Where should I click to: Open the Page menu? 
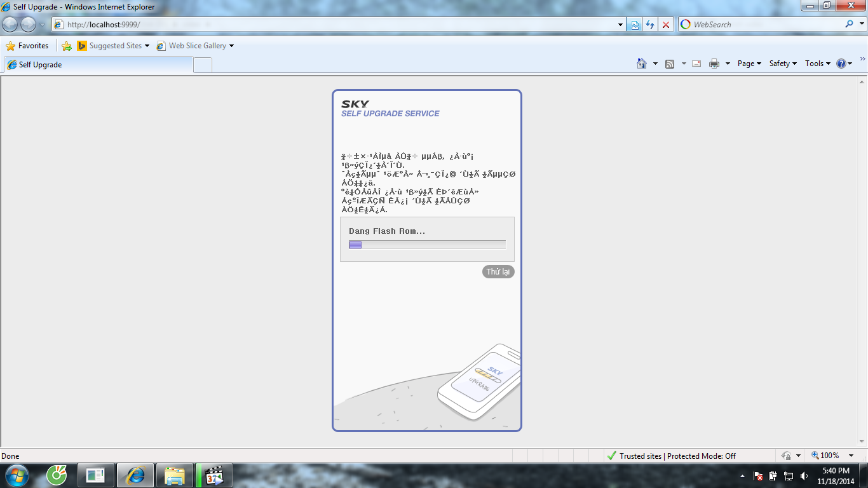pyautogui.click(x=749, y=64)
